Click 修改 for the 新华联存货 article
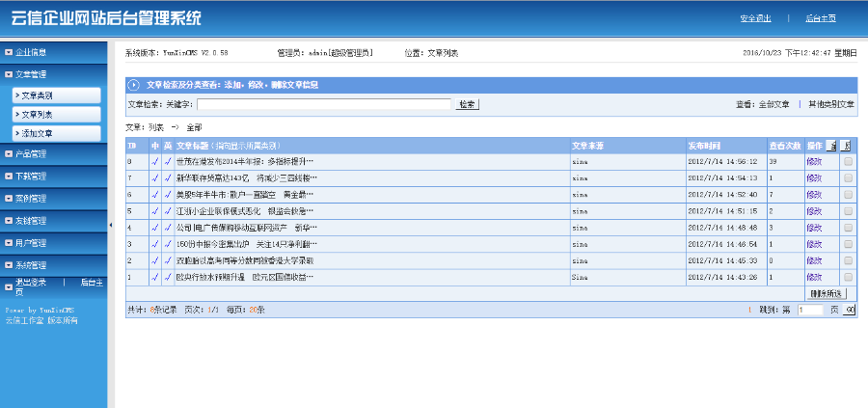 coord(814,178)
